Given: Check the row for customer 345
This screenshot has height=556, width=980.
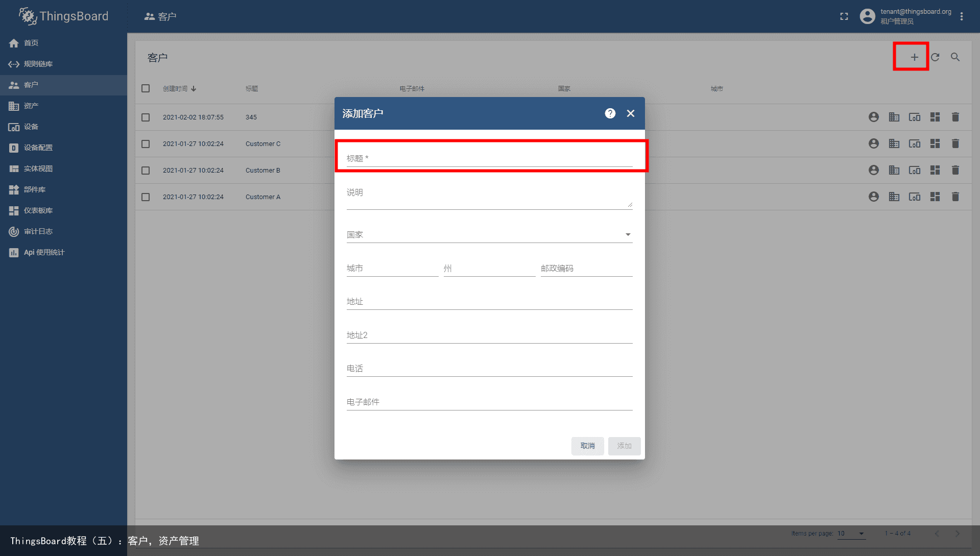Looking at the screenshot, I should point(146,117).
